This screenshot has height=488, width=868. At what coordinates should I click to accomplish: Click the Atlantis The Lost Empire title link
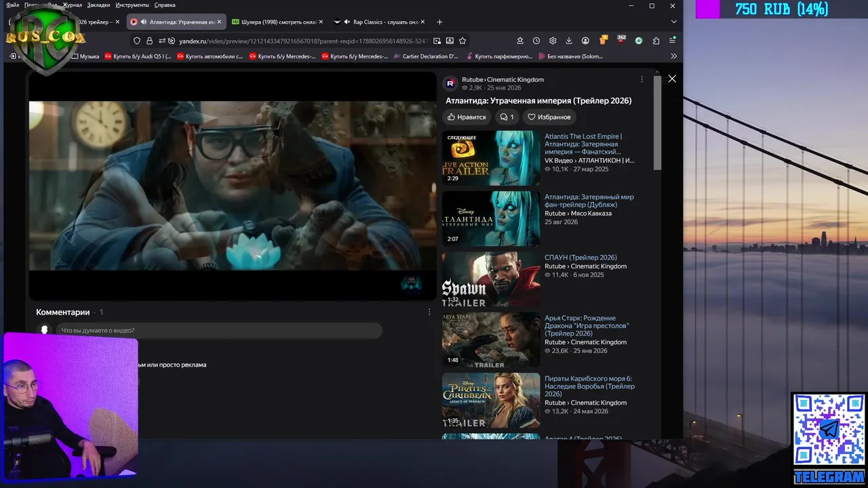point(583,144)
